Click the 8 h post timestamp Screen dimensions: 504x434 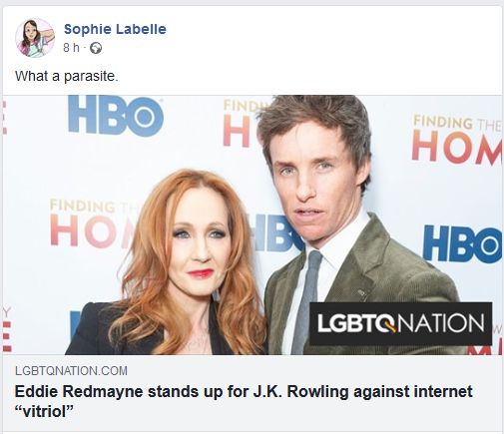71,48
